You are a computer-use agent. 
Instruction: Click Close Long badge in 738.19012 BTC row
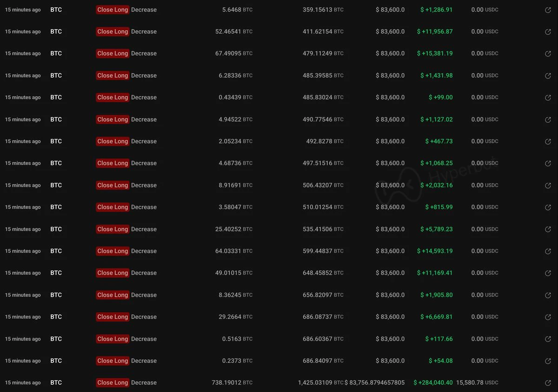[113, 383]
